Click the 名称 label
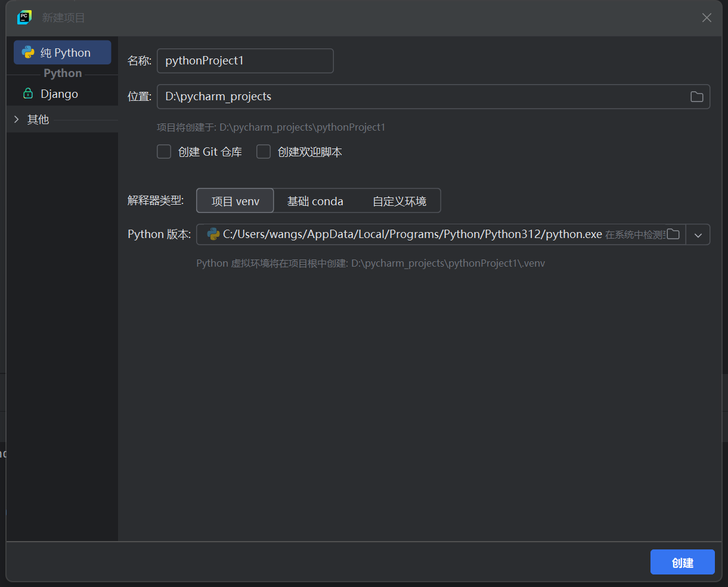 pos(140,61)
